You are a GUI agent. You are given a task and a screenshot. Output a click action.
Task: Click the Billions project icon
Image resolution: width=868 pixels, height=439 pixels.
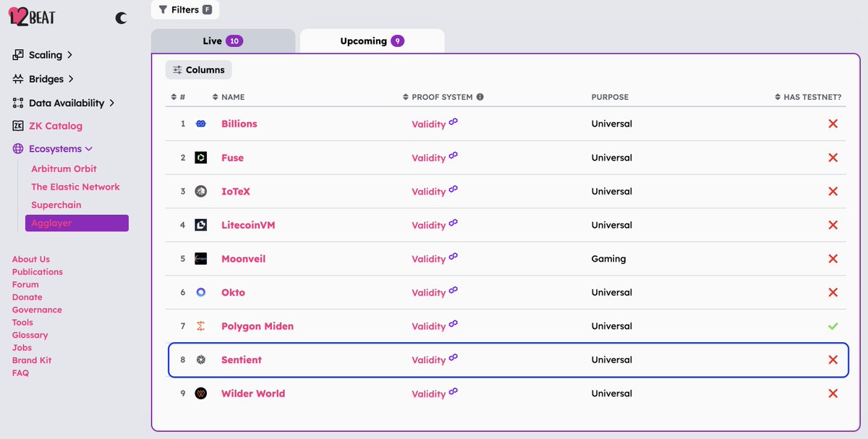pos(201,124)
